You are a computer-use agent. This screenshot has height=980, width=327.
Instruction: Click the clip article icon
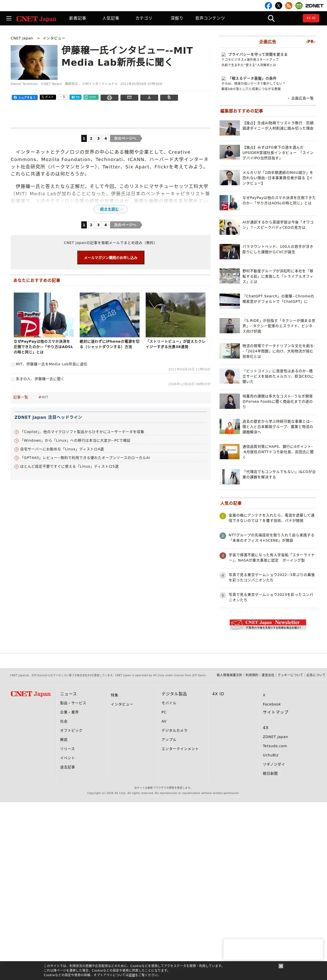[169, 98]
